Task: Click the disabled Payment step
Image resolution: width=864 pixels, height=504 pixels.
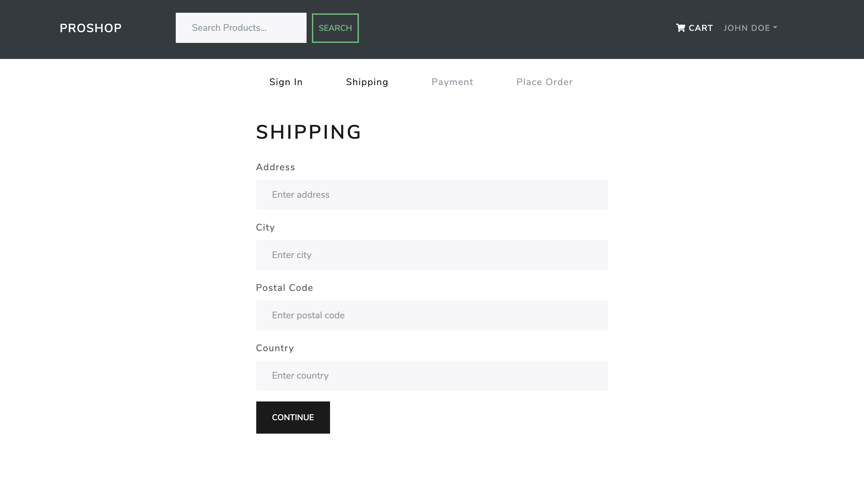Action: (452, 82)
